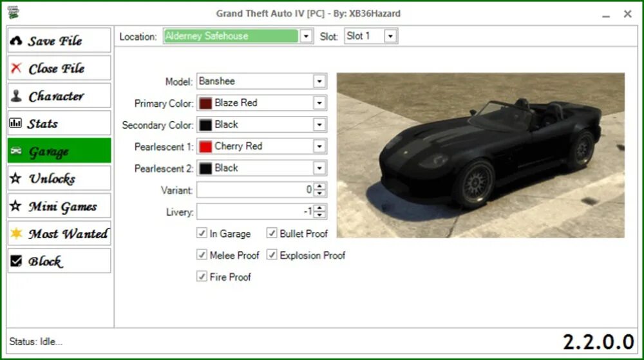Click inside the Livery number field
644x360 pixels.
(x=255, y=211)
